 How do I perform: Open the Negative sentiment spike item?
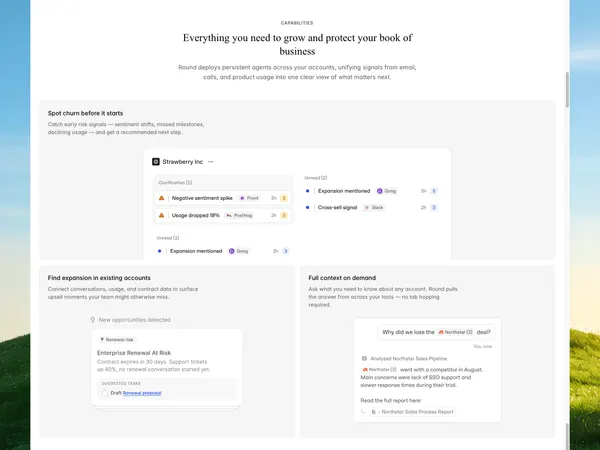point(223,198)
